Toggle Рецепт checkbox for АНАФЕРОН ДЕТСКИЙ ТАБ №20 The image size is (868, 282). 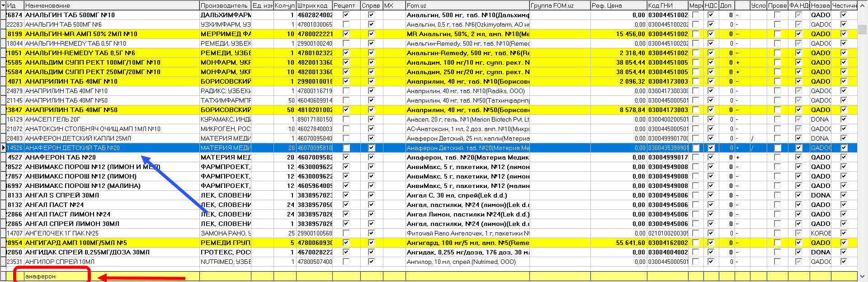click(346, 148)
